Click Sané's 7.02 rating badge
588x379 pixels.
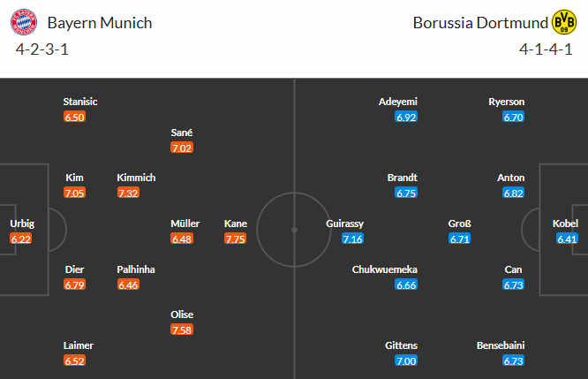[x=181, y=148]
